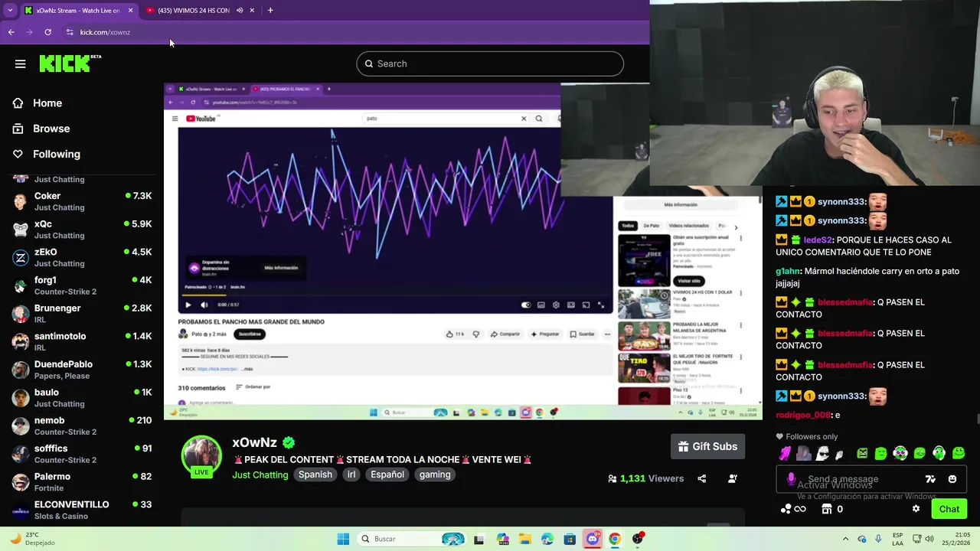Reload the page in the browser toolbar
The width and height of the screenshot is (980, 551).
coord(47,32)
